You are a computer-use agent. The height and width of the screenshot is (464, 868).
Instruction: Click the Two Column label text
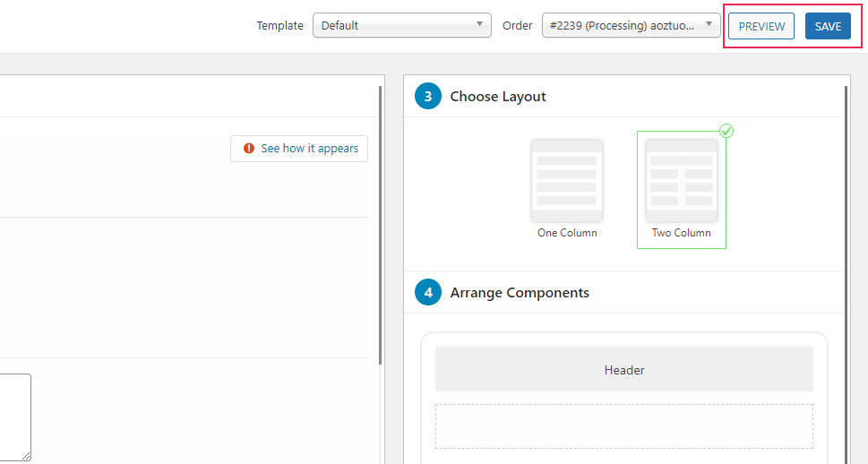(682, 233)
